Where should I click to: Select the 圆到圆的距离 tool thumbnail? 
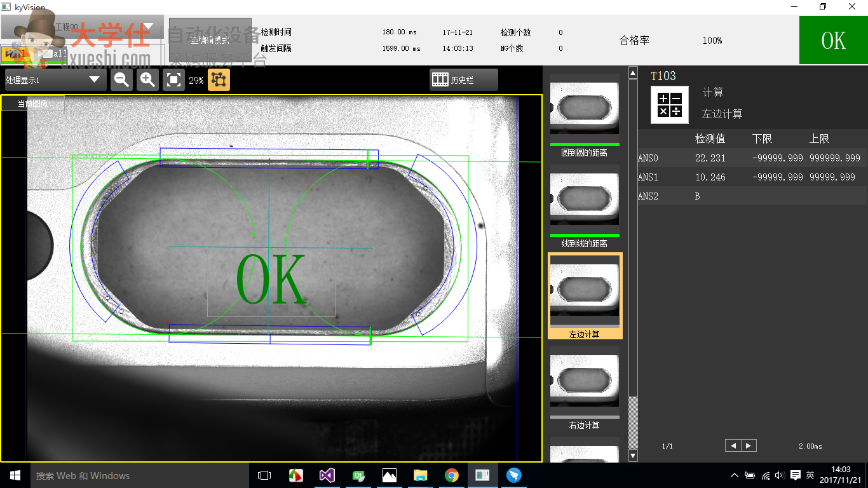tap(584, 116)
